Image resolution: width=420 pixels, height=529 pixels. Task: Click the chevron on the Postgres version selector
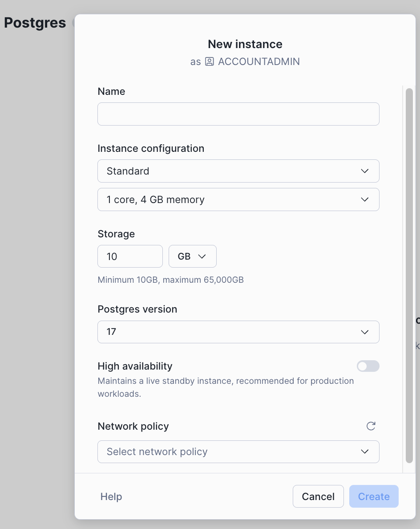coord(364,332)
